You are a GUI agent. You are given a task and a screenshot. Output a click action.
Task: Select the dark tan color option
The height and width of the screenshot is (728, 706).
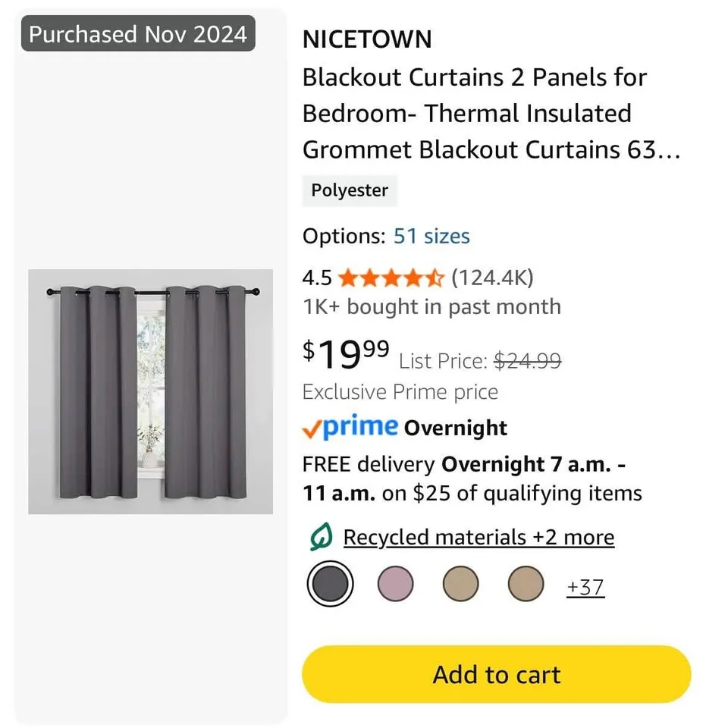pyautogui.click(x=460, y=584)
